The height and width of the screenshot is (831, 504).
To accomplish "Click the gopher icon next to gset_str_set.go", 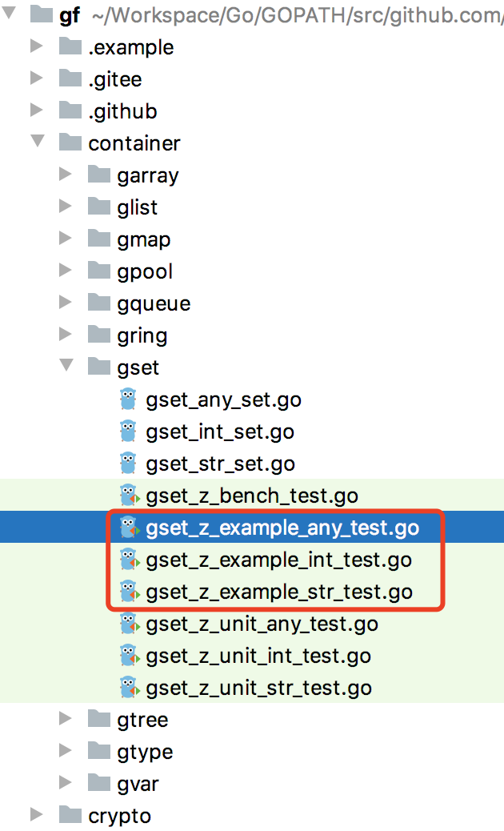I will coord(128,464).
